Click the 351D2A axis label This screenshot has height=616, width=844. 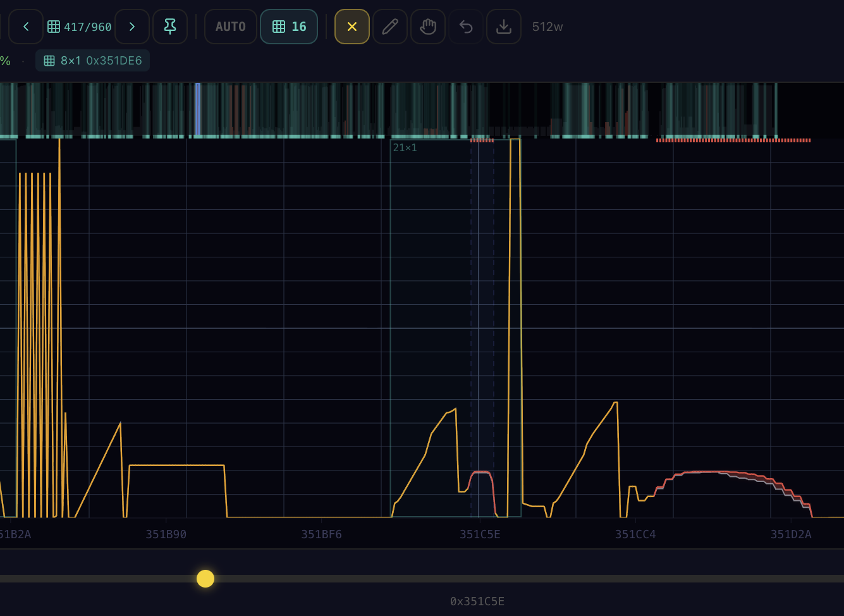click(791, 534)
